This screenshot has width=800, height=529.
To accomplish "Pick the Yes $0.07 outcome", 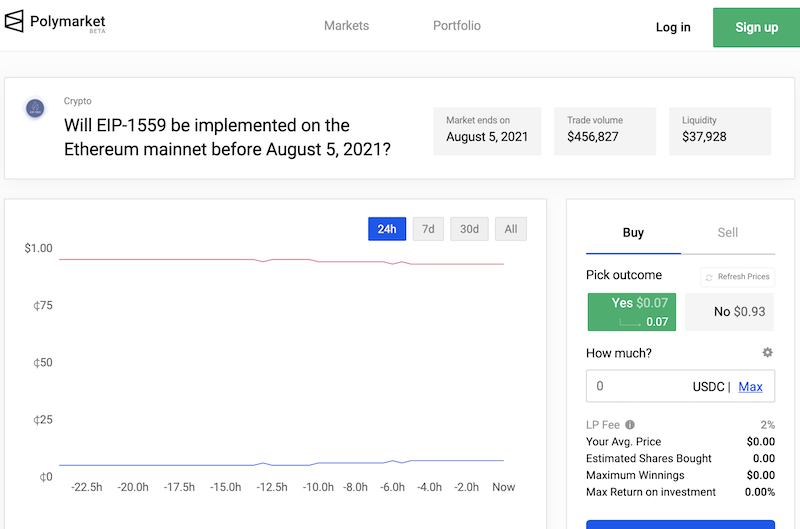I will [632, 312].
